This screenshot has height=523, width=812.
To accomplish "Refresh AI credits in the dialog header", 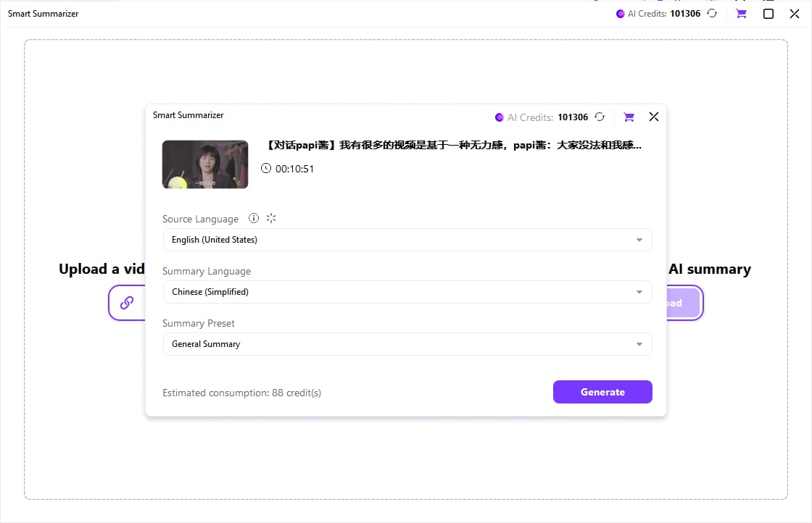I will (600, 117).
